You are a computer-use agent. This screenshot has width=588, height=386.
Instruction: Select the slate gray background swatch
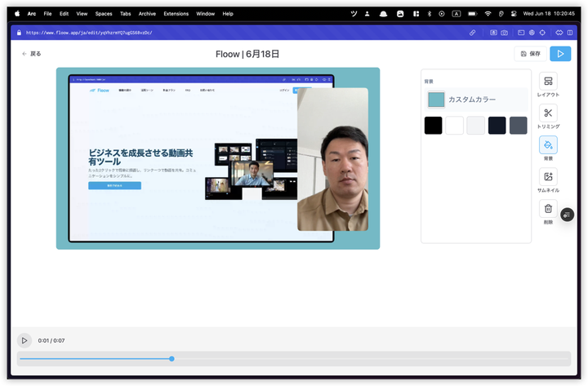pos(519,126)
